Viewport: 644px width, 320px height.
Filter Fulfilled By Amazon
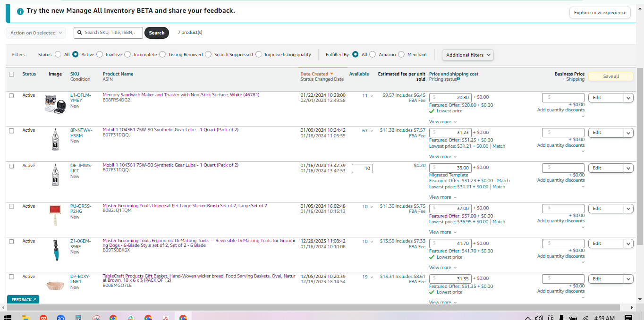coord(373,54)
